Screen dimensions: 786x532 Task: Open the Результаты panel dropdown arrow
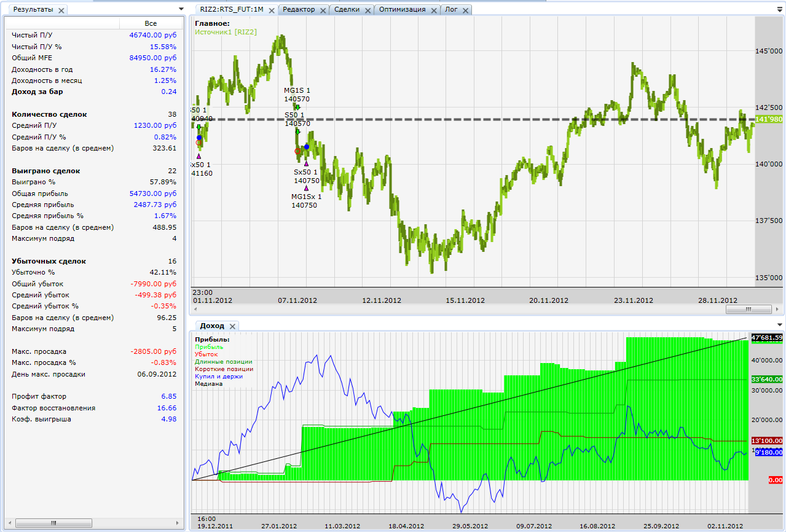pyautogui.click(x=181, y=9)
